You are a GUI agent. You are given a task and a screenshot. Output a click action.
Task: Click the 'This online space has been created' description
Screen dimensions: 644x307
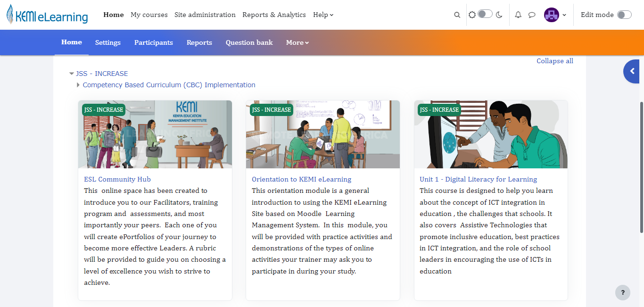155,237
